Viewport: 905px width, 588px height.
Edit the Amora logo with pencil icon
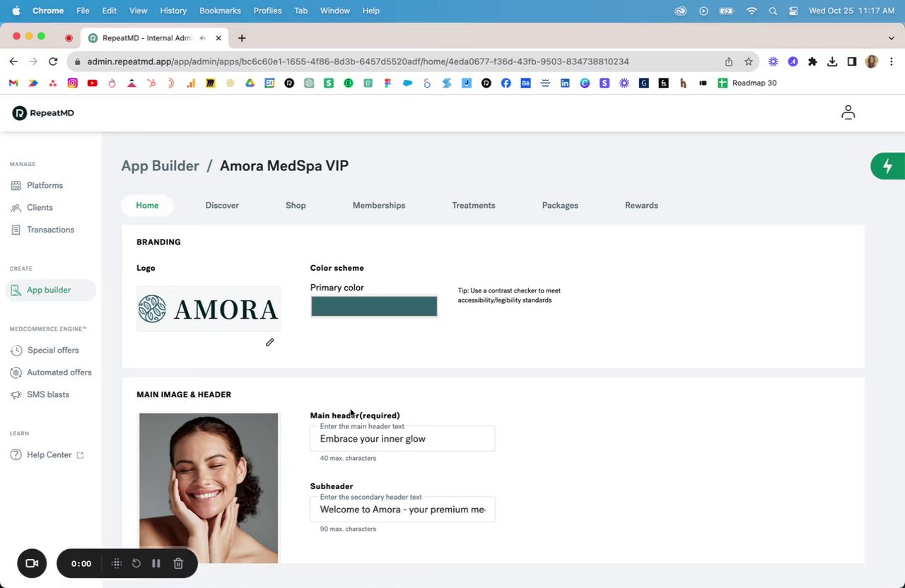coord(269,343)
